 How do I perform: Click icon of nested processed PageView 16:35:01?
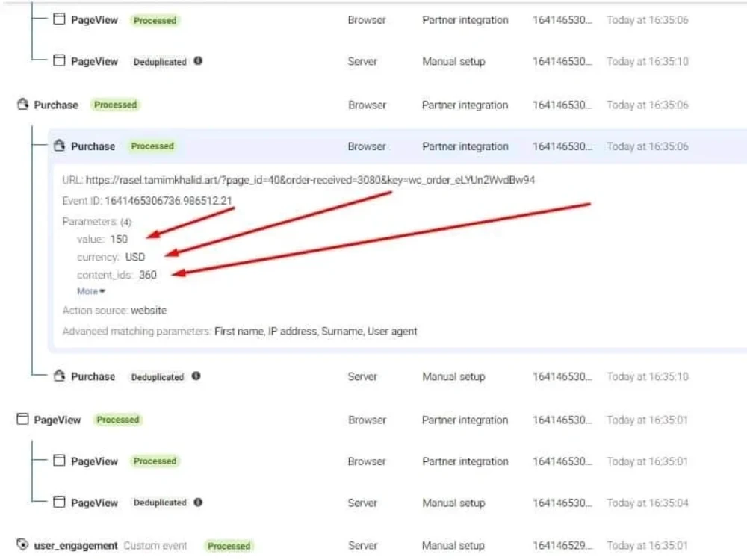click(59, 461)
